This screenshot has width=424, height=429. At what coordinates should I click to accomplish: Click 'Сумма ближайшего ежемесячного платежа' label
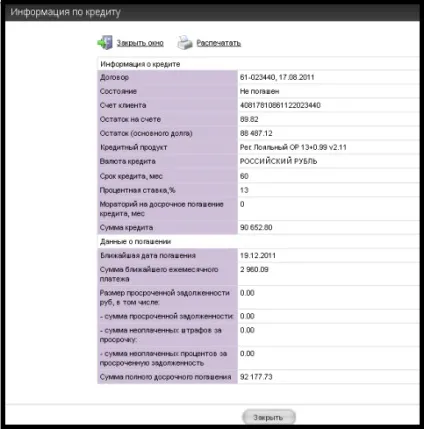(x=159, y=274)
